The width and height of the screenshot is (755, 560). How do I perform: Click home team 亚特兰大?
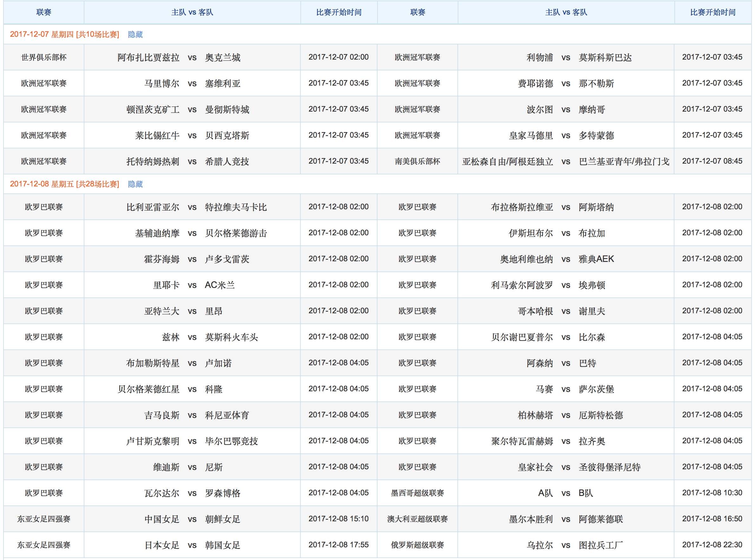point(162,311)
